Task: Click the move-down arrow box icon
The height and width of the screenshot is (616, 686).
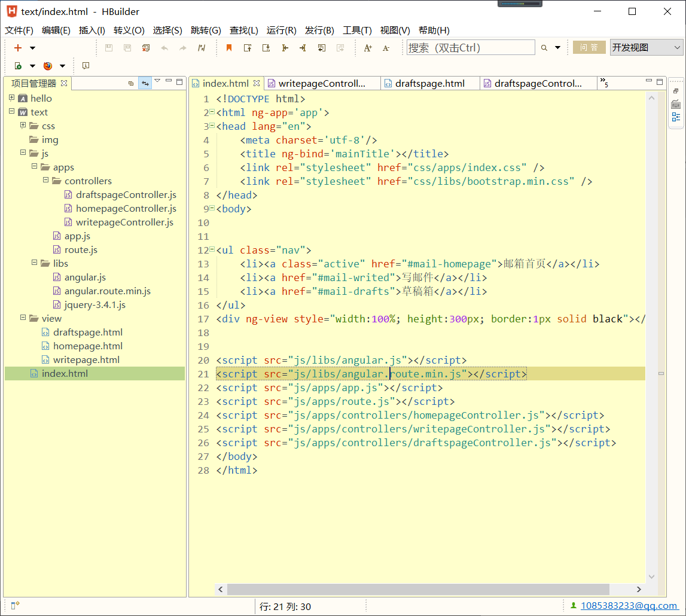Action: [x=266, y=48]
